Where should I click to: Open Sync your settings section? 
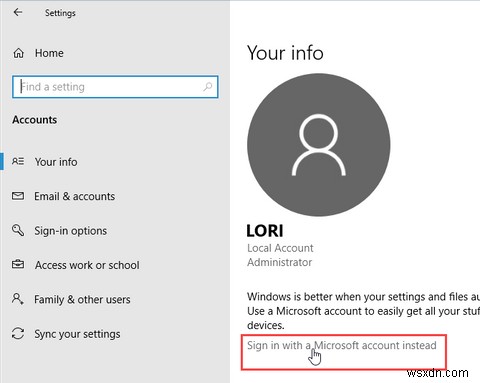[x=77, y=334]
